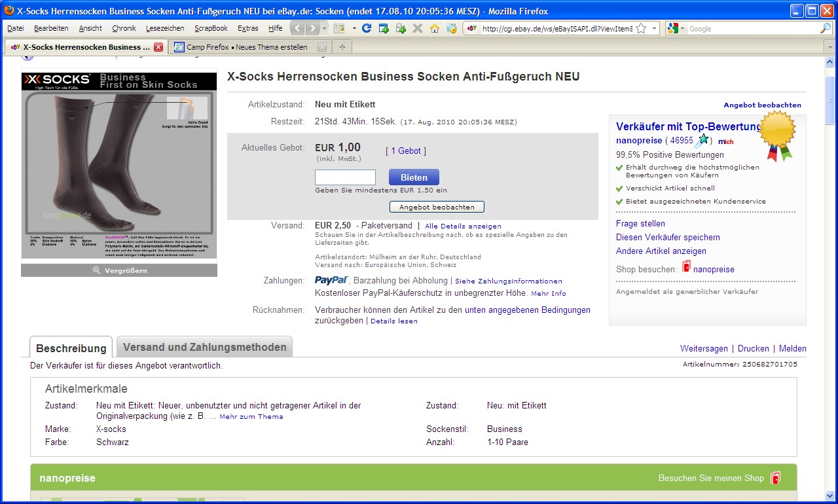Close the X-Socks eBay tab
Image resolution: width=838 pixels, height=504 pixels.
158,47
